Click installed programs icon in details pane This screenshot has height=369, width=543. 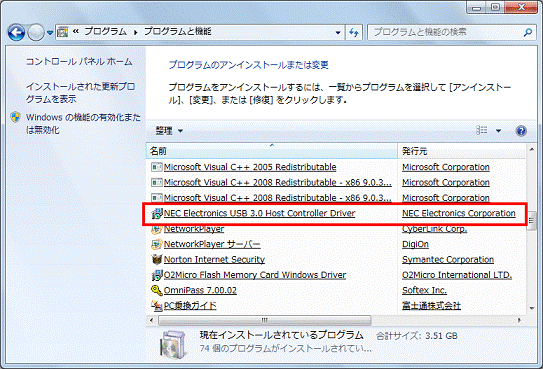tap(172, 344)
